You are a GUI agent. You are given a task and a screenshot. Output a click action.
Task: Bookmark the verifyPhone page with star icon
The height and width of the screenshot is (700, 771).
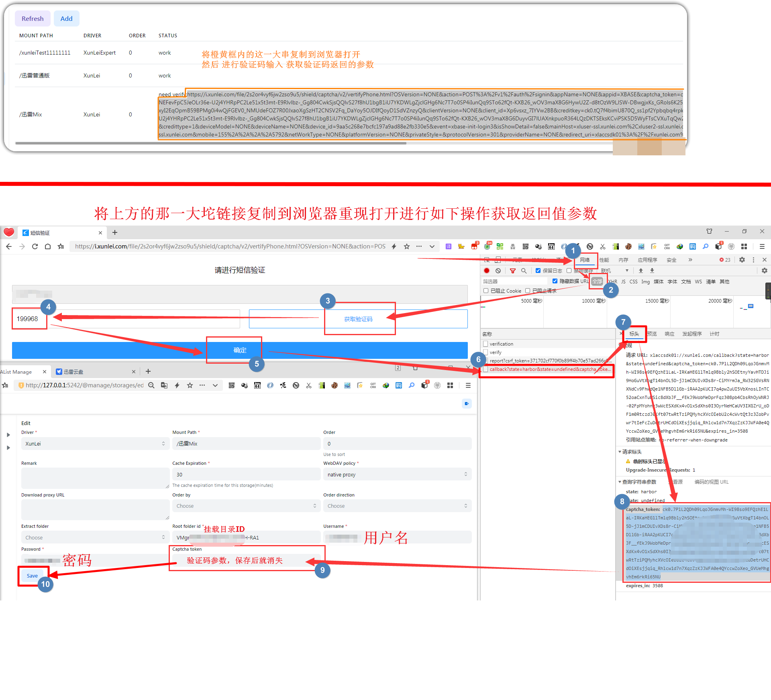click(x=407, y=246)
